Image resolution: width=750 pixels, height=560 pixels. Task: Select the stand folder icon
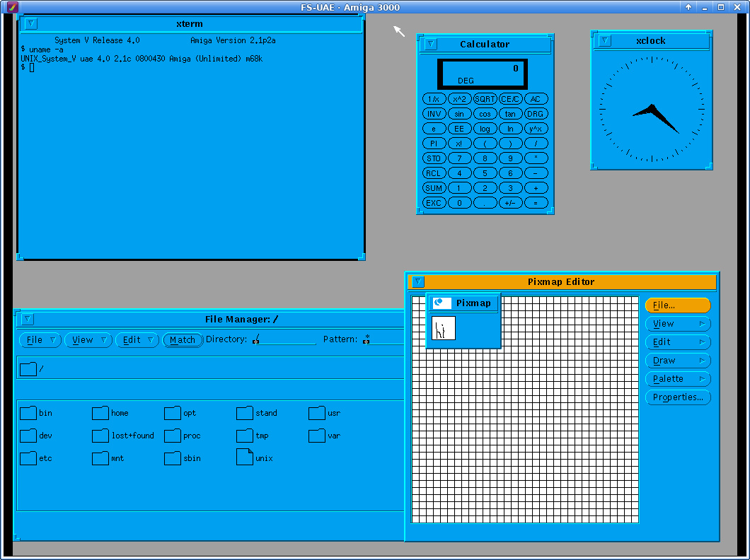[245, 413]
